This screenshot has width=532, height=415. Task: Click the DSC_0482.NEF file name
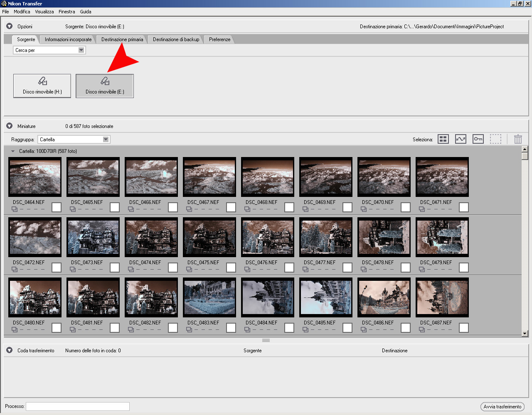point(145,323)
